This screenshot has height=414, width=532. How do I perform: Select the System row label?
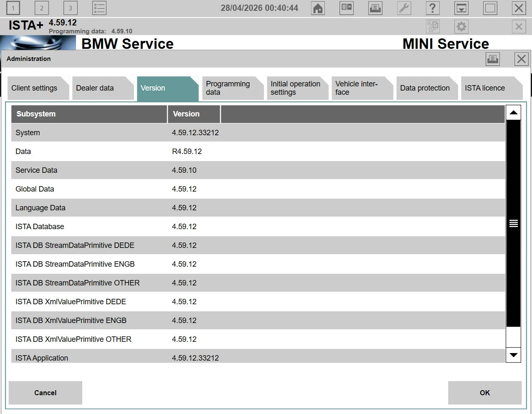click(28, 133)
